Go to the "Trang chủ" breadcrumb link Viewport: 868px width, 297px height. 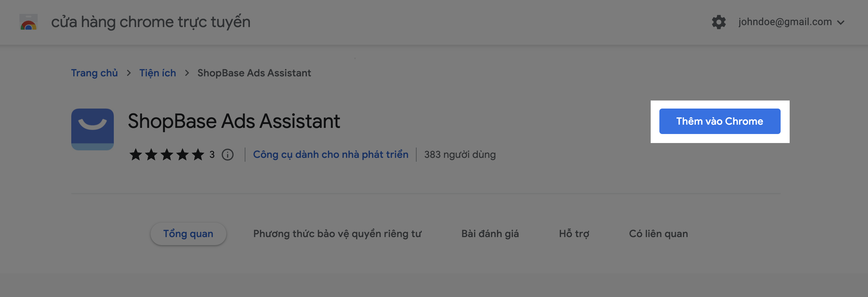point(94,73)
